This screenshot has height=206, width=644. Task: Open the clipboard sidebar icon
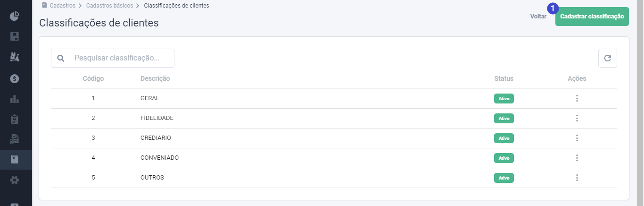pyautogui.click(x=15, y=119)
